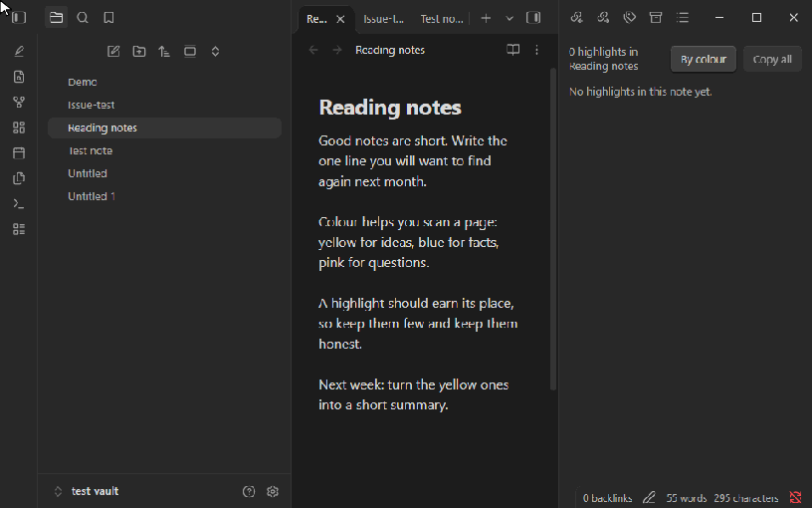Image resolution: width=812 pixels, height=508 pixels.
Task: Expand or collapse all folders icon
Action: [215, 52]
